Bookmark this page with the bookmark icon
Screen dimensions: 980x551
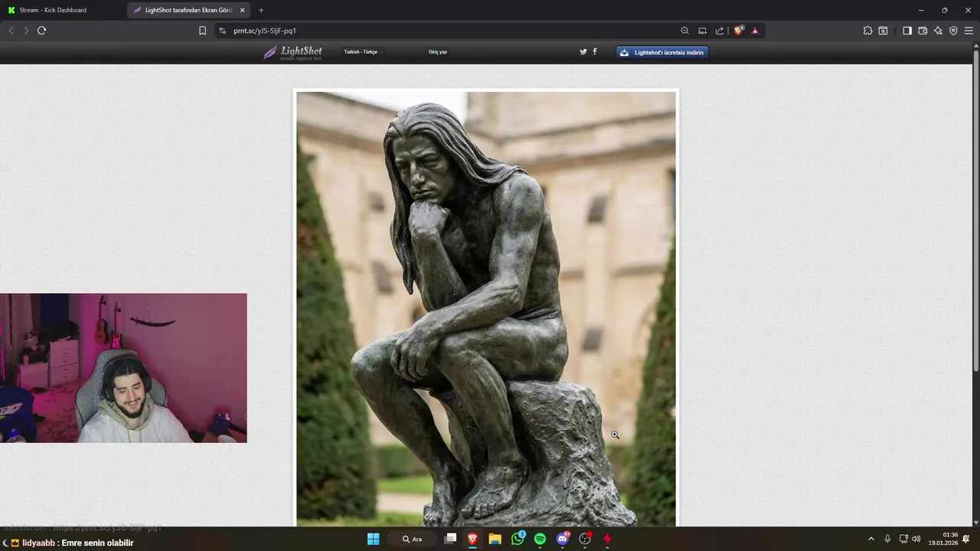coord(202,31)
